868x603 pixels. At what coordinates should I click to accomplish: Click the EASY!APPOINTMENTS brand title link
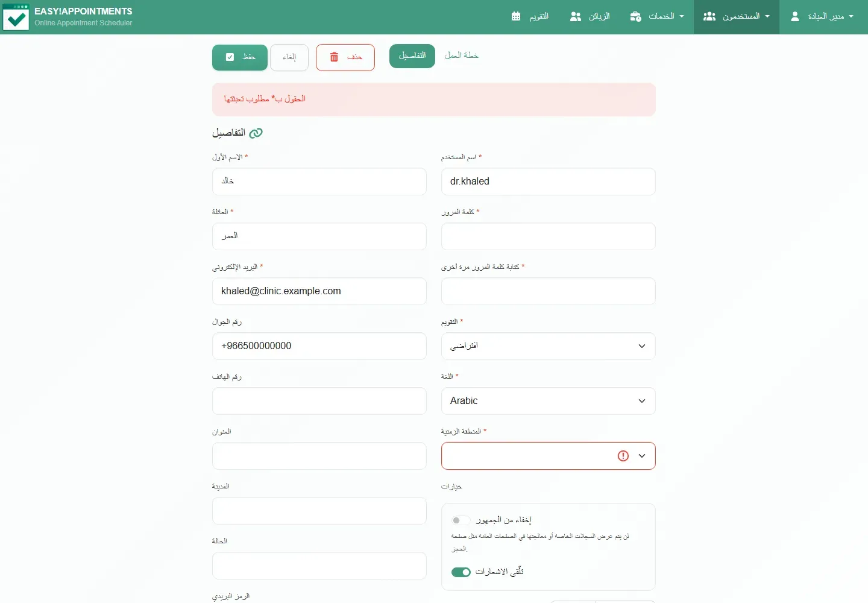coord(83,11)
